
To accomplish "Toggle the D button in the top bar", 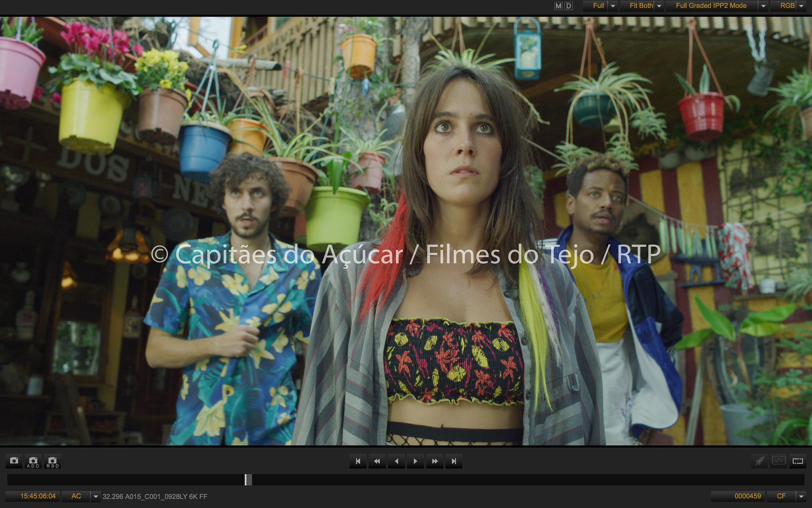I will (569, 6).
